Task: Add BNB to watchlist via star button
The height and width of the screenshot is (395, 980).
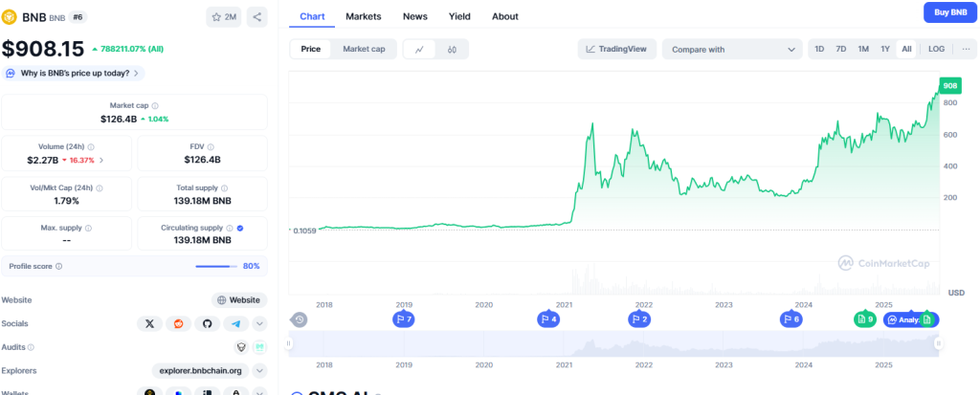Action: pyautogui.click(x=224, y=17)
